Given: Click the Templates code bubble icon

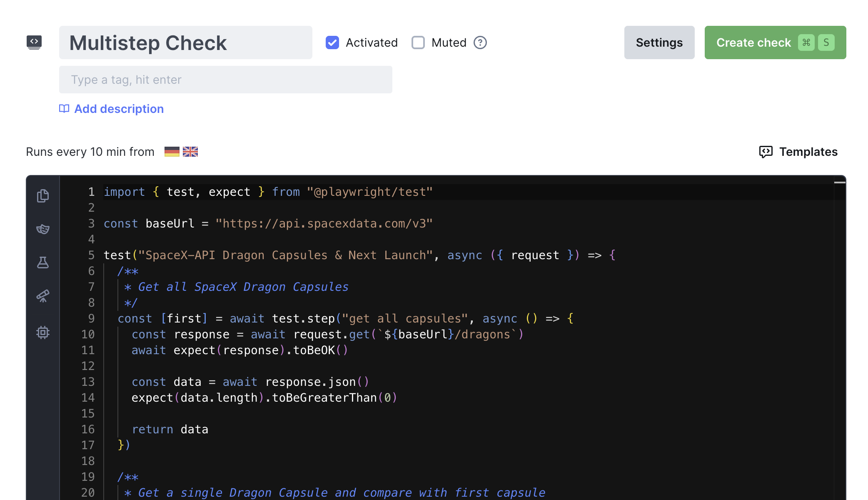Looking at the screenshot, I should click(766, 152).
